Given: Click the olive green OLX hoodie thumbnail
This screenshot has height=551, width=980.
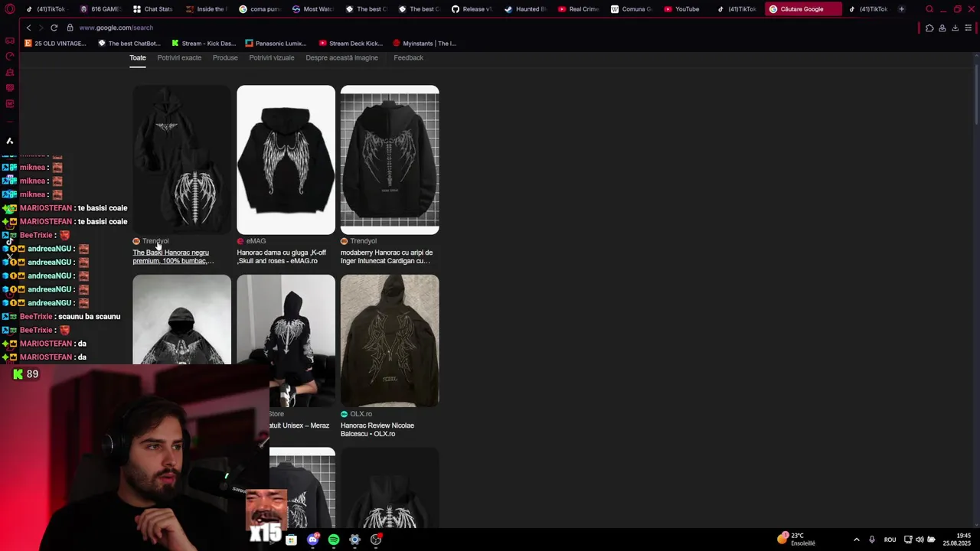Looking at the screenshot, I should (x=390, y=341).
